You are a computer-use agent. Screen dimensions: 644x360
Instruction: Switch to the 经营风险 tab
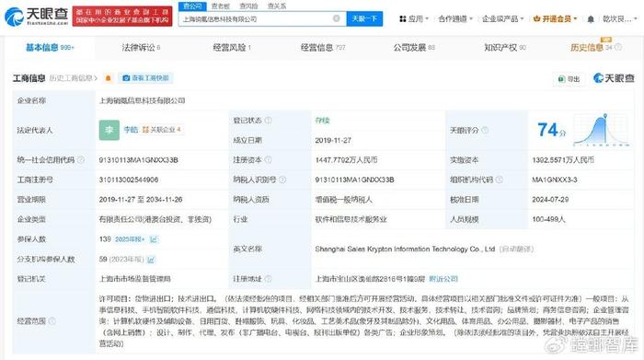click(x=232, y=48)
